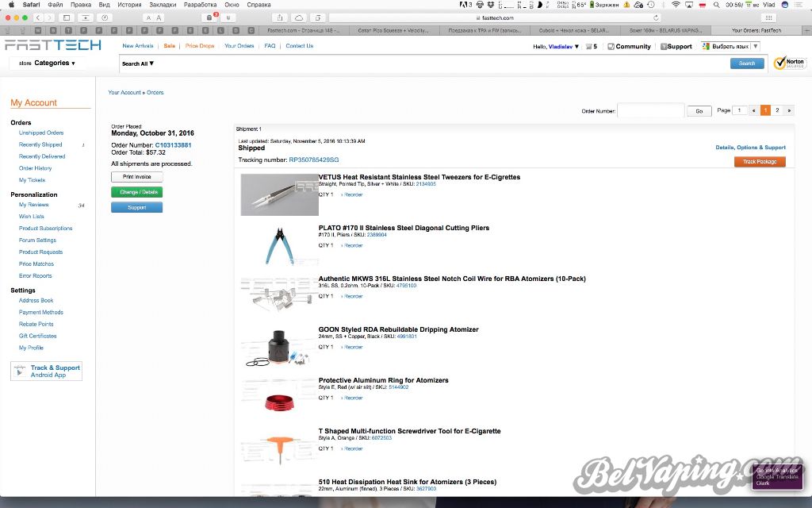Screen dimensions: 812x508
Task: Click the main search text field
Action: click(442, 63)
